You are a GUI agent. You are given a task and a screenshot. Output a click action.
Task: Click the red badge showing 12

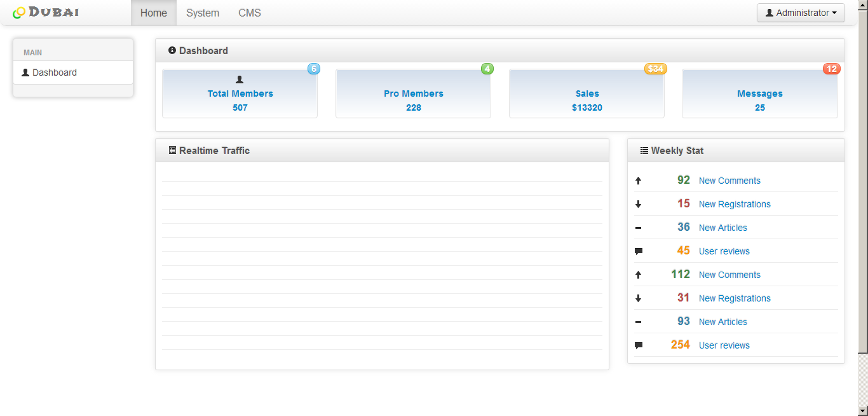tap(832, 69)
